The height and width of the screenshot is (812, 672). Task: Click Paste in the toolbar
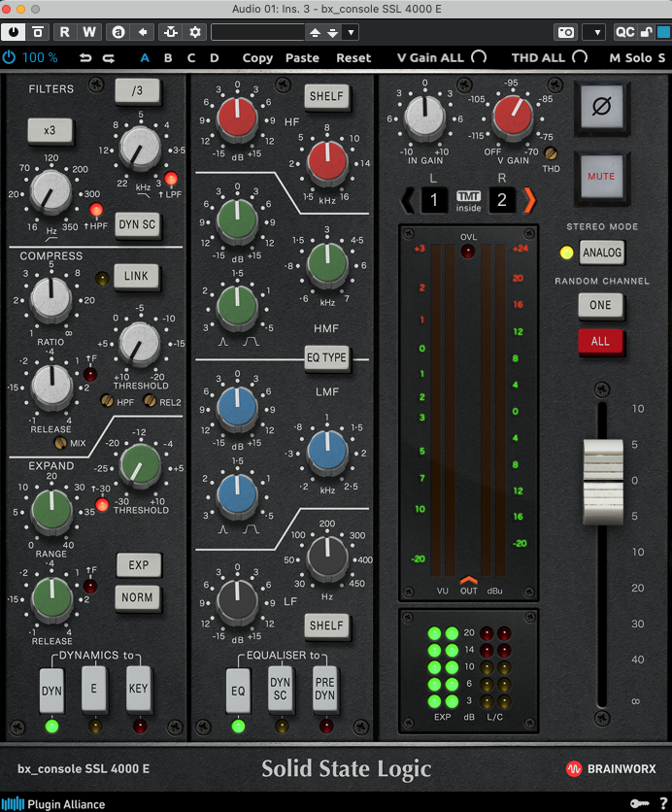pyautogui.click(x=302, y=58)
